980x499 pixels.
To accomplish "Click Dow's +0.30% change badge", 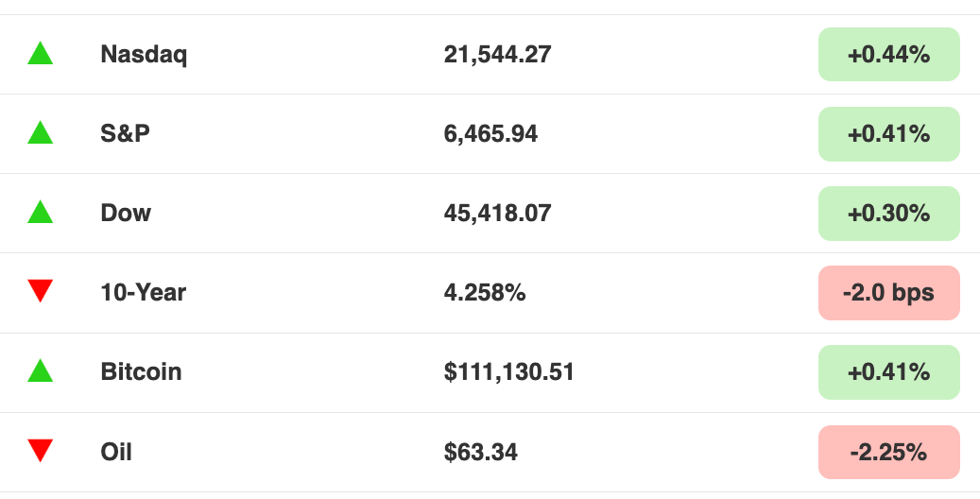I will pos(888,214).
